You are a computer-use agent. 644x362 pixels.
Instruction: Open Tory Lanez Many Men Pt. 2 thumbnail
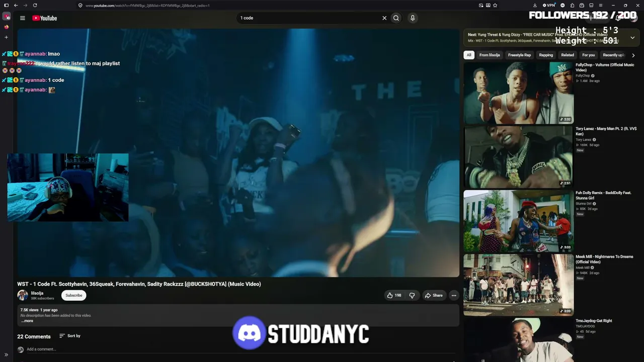[x=518, y=157]
